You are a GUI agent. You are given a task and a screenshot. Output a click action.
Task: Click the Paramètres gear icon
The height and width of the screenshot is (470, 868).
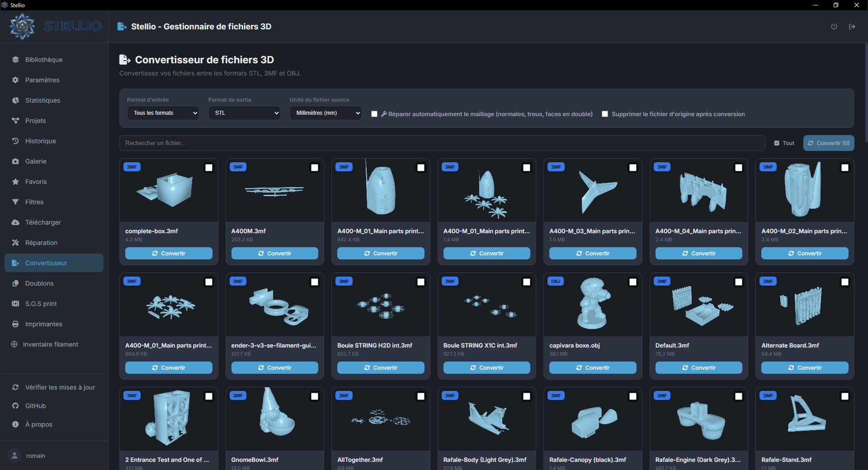point(15,80)
